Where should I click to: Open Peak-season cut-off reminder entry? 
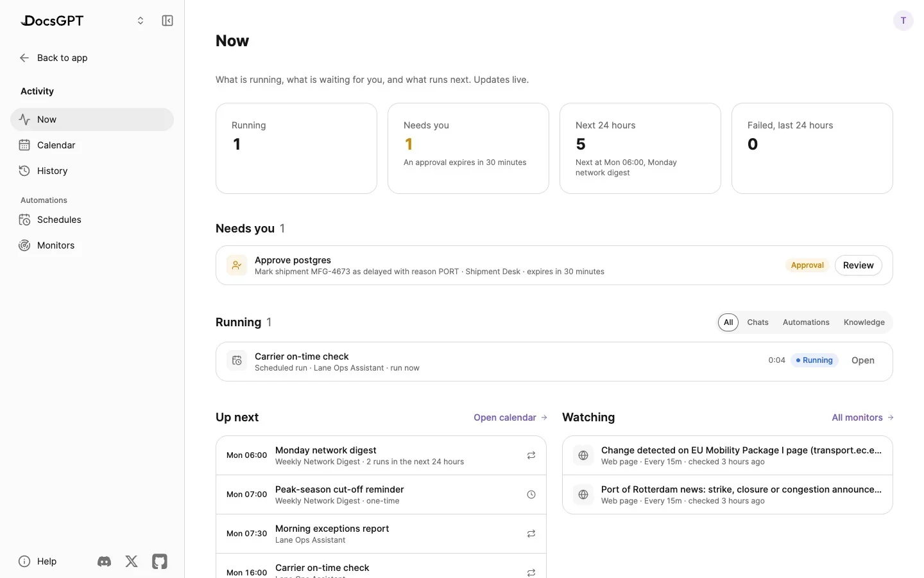tap(381, 495)
